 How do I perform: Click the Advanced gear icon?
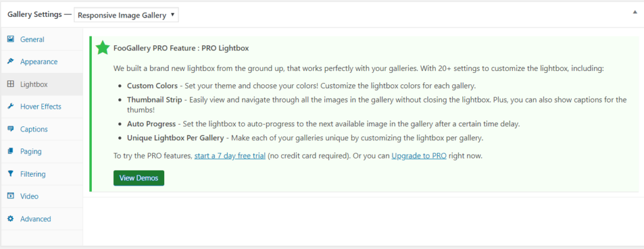tap(11, 219)
